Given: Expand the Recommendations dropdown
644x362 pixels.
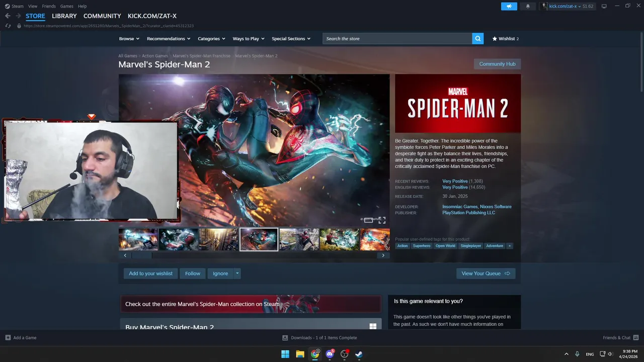Looking at the screenshot, I should tap(169, 39).
